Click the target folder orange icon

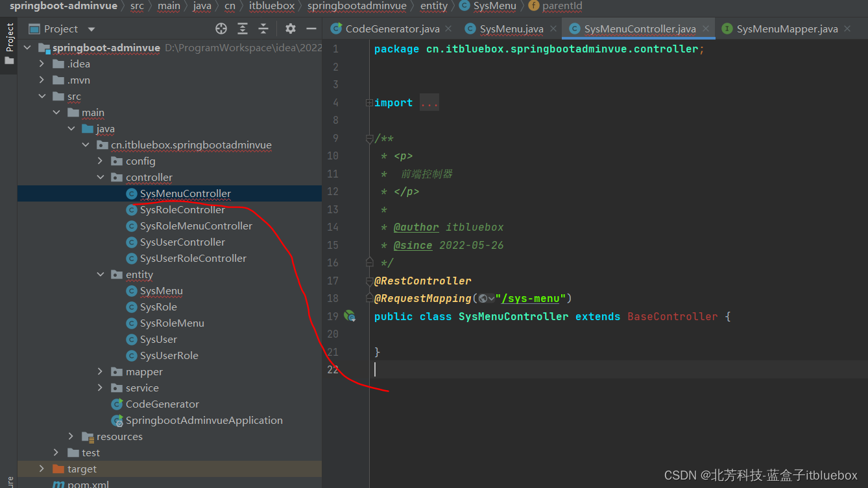click(58, 469)
